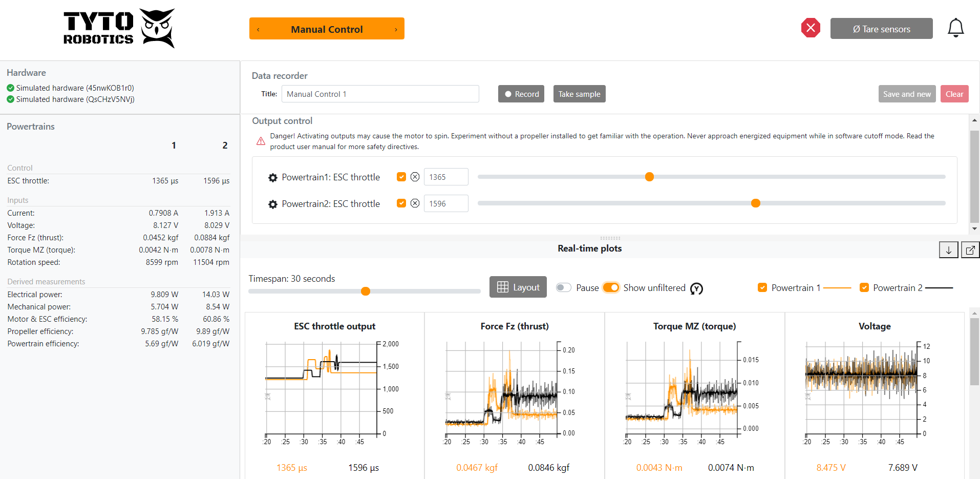Image resolution: width=980 pixels, height=479 pixels.
Task: Click the gauge icon next to Show unfiltered
Action: [697, 288]
